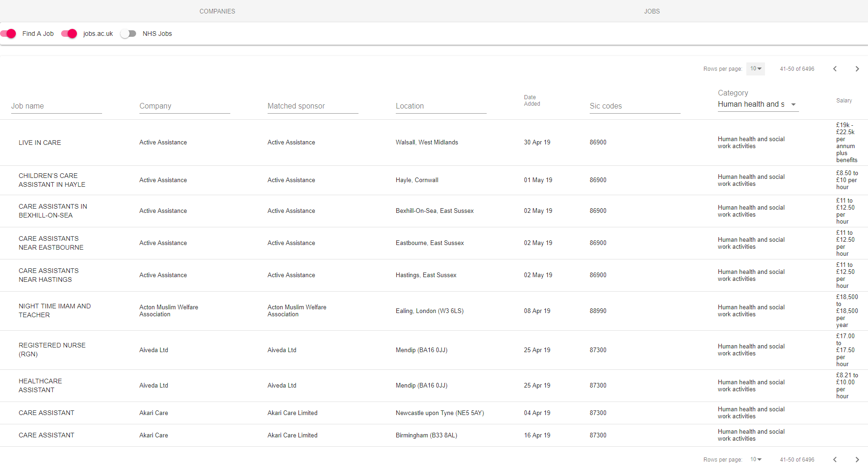Screen dimensions: 868x470
Task: Open the Live In Care job
Action: (40, 143)
